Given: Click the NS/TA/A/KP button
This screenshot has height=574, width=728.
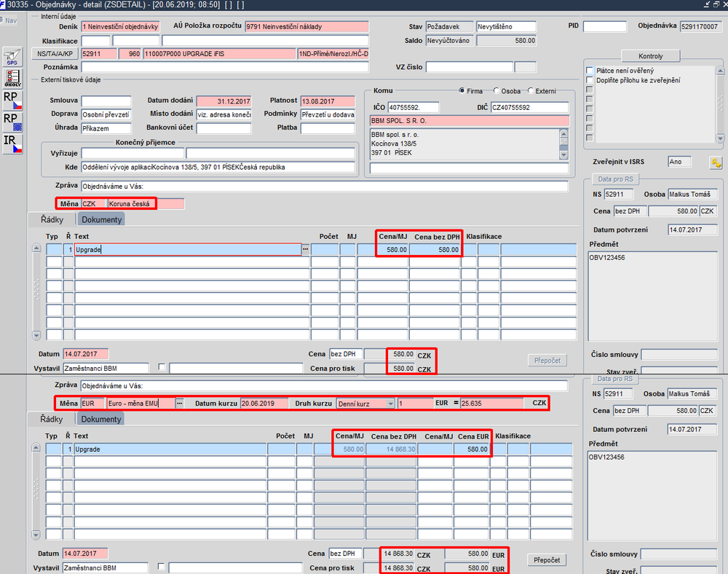Looking at the screenshot, I should point(55,54).
